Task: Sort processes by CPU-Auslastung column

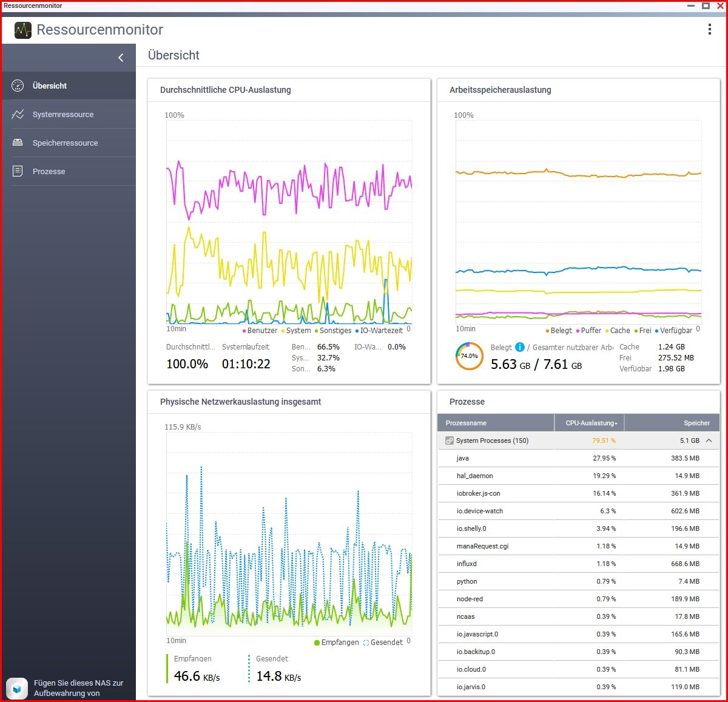Action: tap(589, 423)
